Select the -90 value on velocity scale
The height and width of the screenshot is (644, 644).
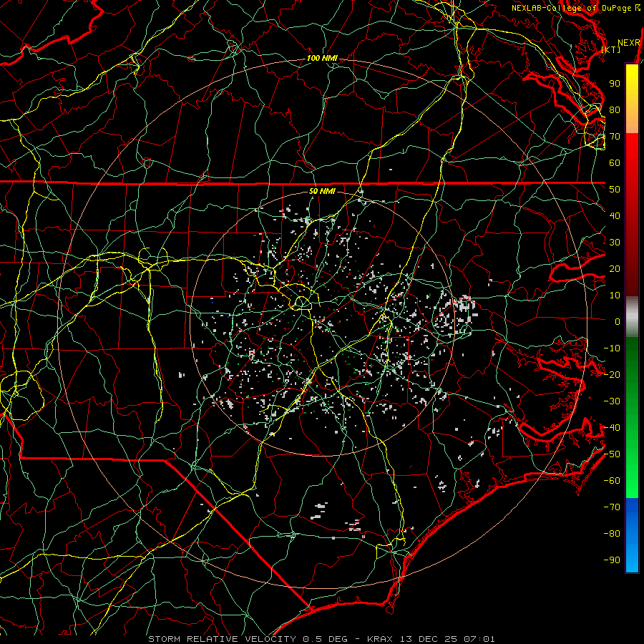coord(612,560)
